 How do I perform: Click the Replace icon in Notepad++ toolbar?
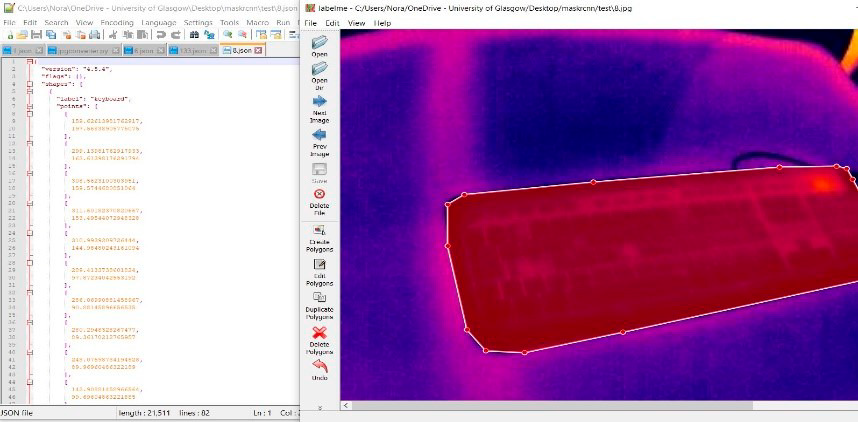coord(209,35)
